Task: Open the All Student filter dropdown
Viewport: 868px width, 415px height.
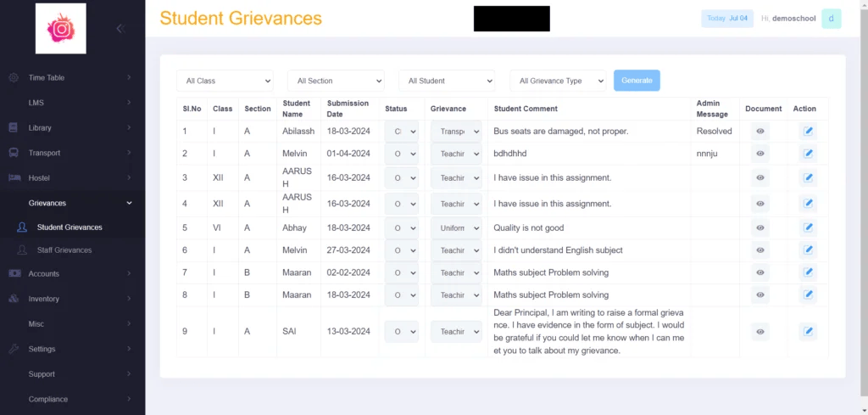Action: point(447,81)
